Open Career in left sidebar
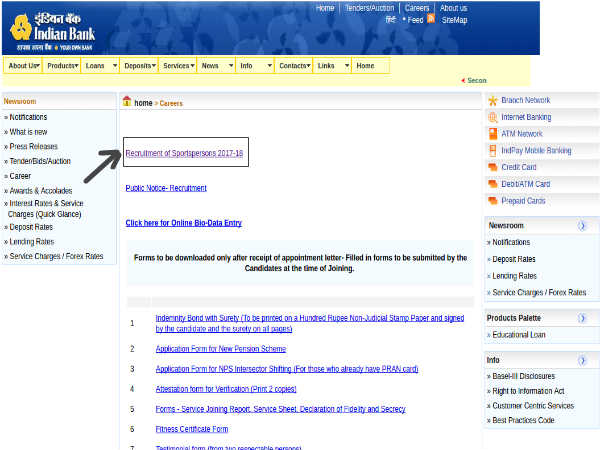The height and width of the screenshot is (450, 600). (20, 176)
